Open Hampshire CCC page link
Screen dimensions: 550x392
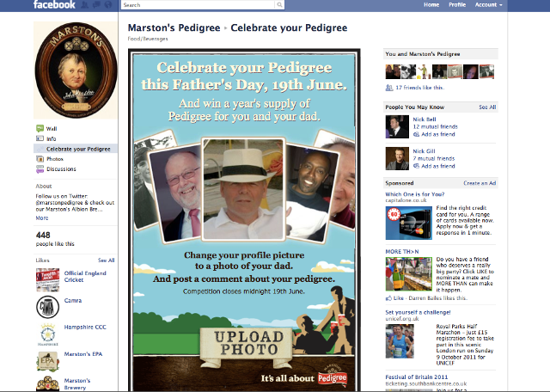85,327
